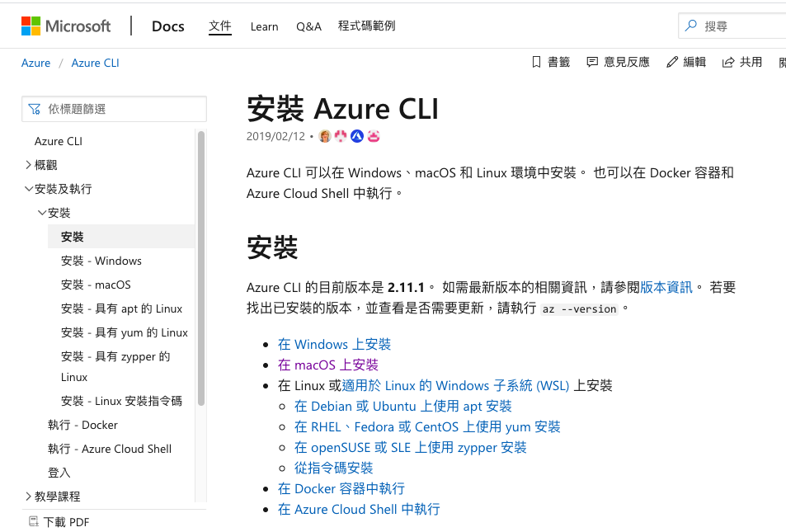Open 在 Windows 上安裝 link
The image size is (786, 532).
pos(334,345)
